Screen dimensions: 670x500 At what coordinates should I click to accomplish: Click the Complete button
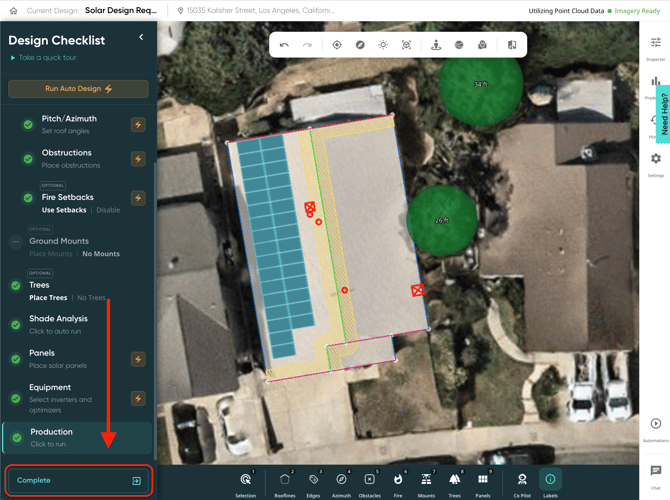(78, 480)
